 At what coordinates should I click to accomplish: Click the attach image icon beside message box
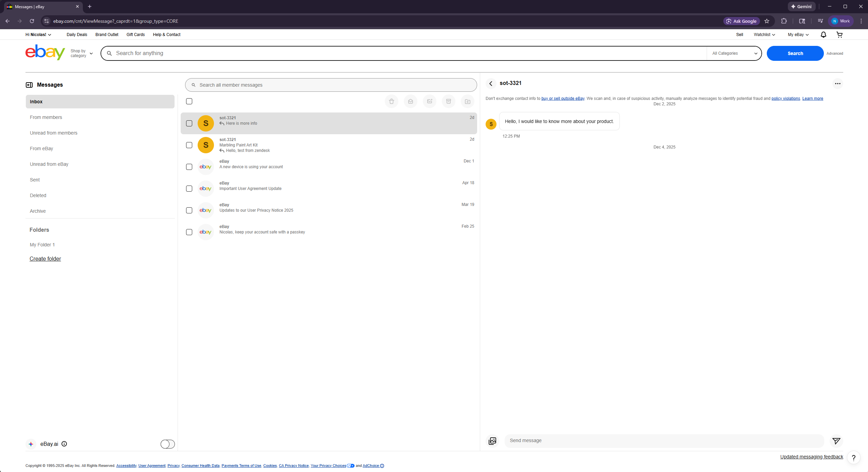click(x=492, y=441)
